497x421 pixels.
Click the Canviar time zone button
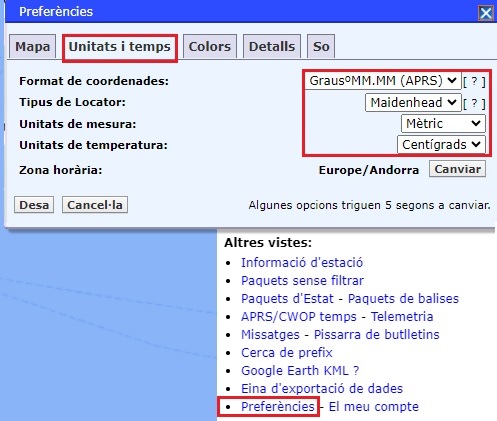click(457, 169)
